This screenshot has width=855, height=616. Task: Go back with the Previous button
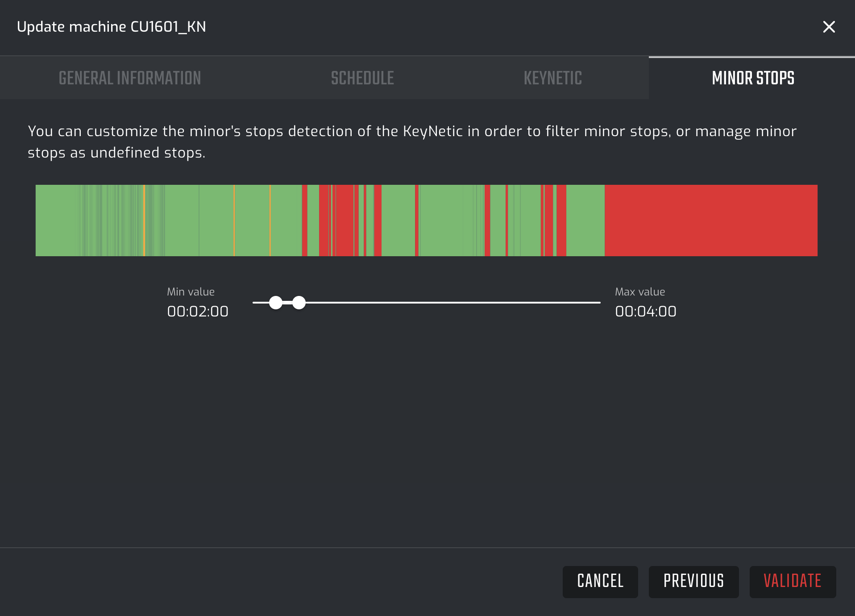point(693,582)
